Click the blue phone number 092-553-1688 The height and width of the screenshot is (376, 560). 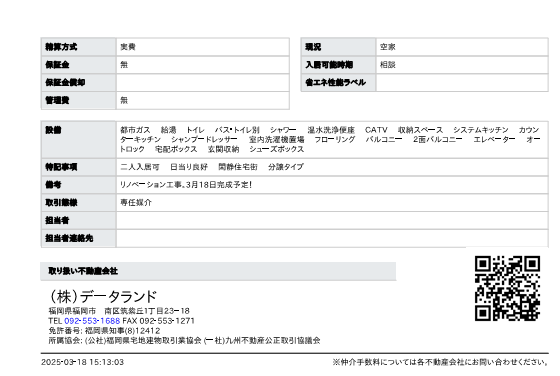(92, 321)
